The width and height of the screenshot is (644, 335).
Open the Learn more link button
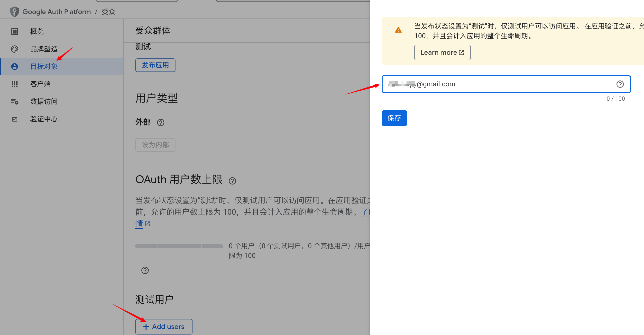click(442, 53)
